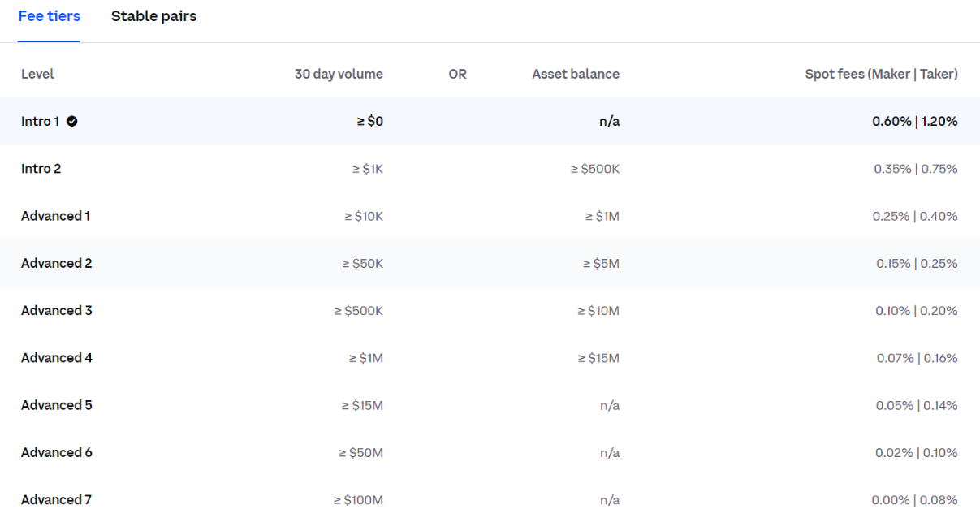The height and width of the screenshot is (522, 980).
Task: Click the Asset balance column header
Action: coord(576,75)
